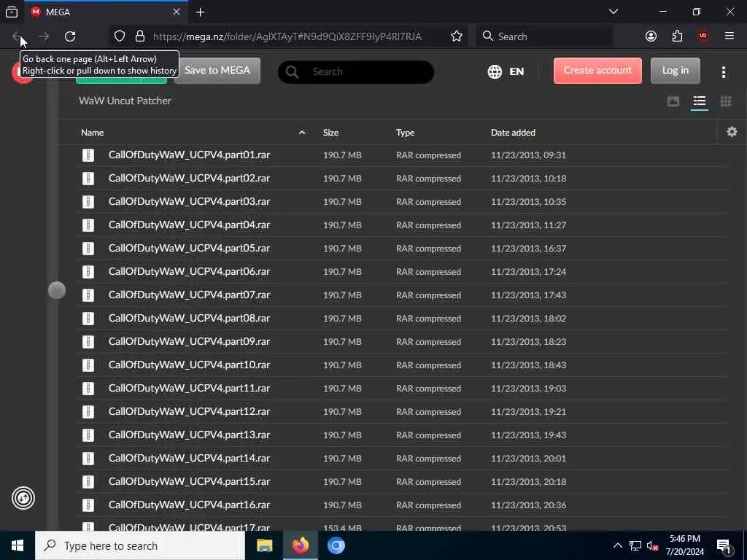Click the Log in button

(x=675, y=71)
